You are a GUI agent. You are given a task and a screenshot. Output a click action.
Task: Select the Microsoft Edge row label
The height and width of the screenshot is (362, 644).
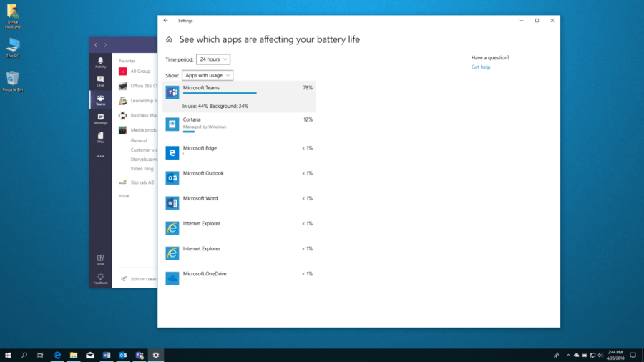200,148
